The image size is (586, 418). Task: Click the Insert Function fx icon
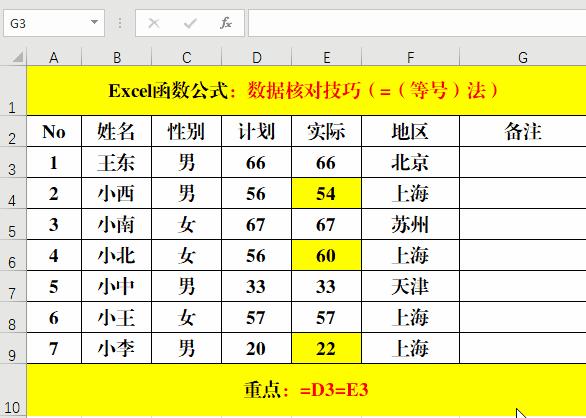pyautogui.click(x=226, y=23)
